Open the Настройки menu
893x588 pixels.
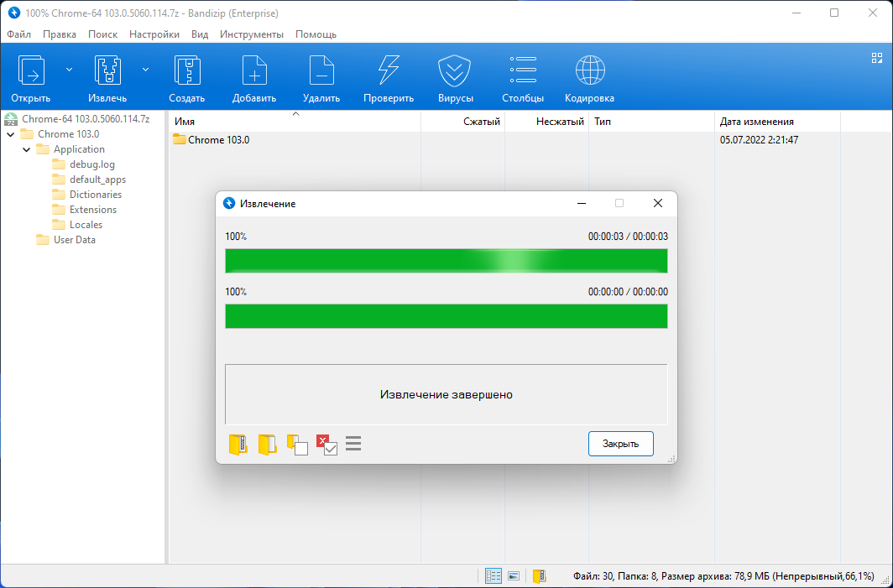pyautogui.click(x=154, y=34)
